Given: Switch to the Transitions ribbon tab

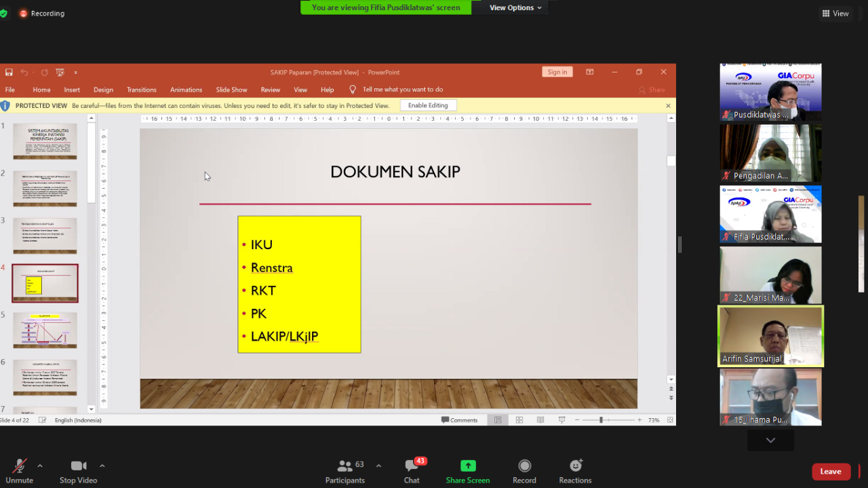Looking at the screenshot, I should click(x=141, y=89).
